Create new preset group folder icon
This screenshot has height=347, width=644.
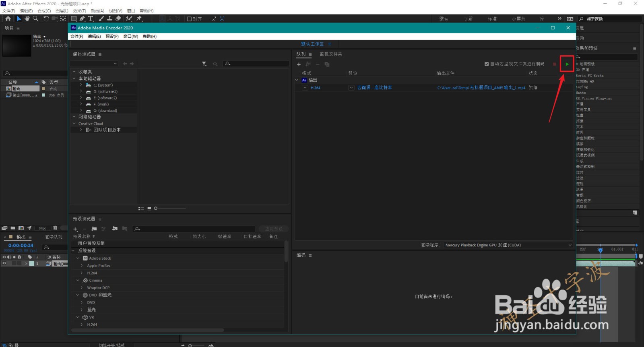tap(94, 229)
